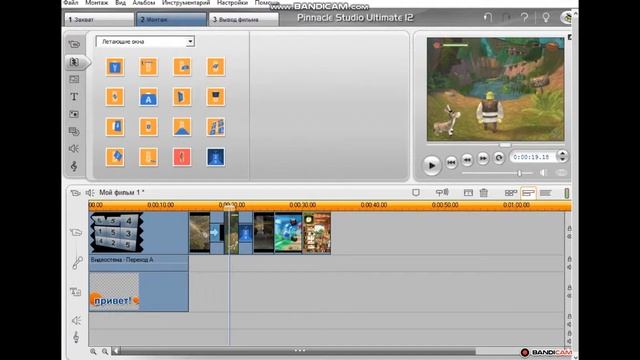Click the title overlay track header icon
The height and width of the screenshot is (360, 640).
[76, 292]
